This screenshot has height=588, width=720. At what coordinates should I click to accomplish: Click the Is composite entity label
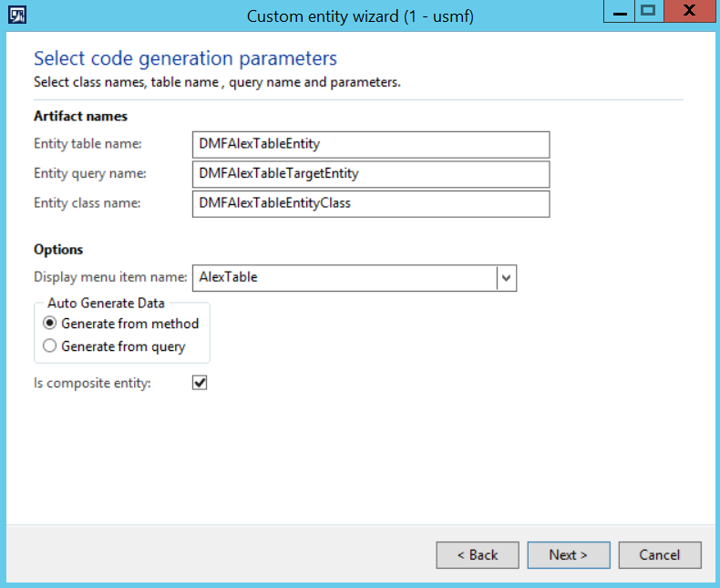[92, 383]
